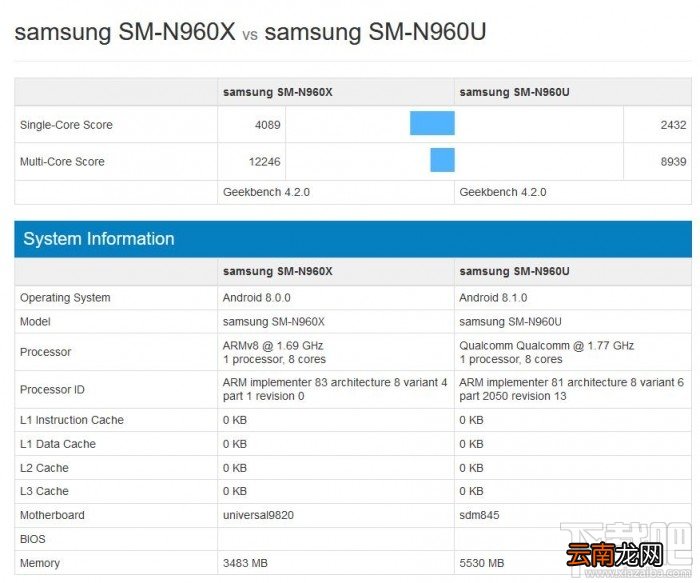Click Memory row label

coord(40,563)
